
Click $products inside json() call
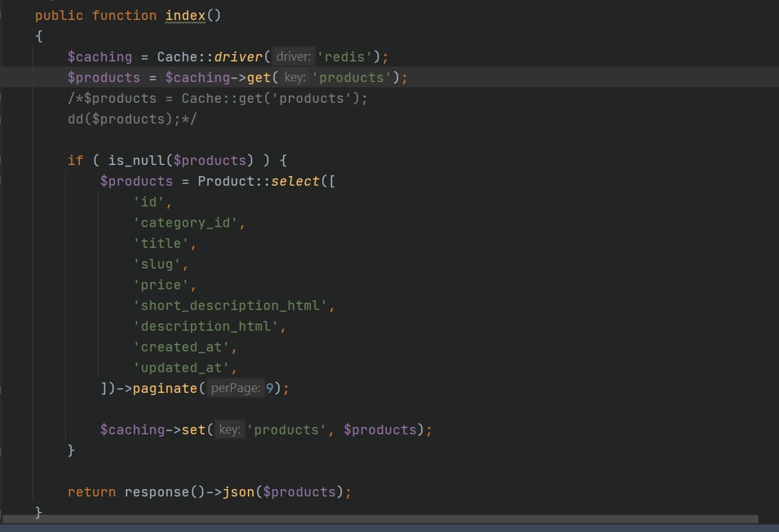pyautogui.click(x=299, y=492)
